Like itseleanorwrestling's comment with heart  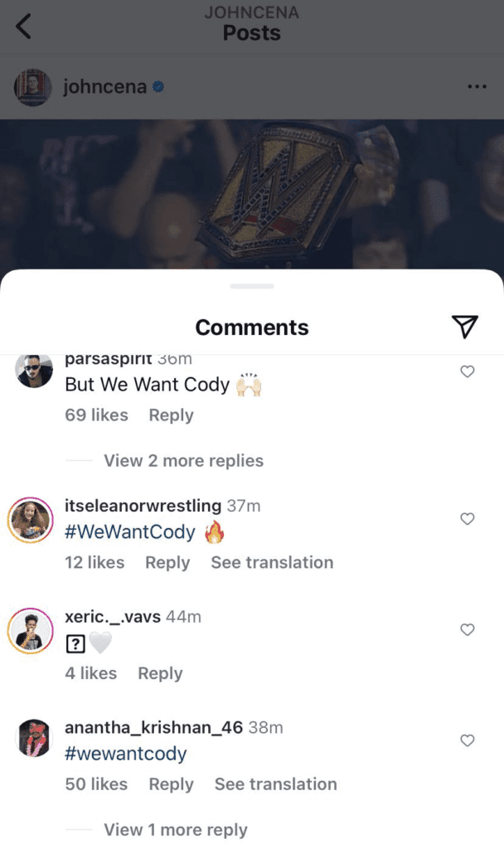tap(468, 519)
